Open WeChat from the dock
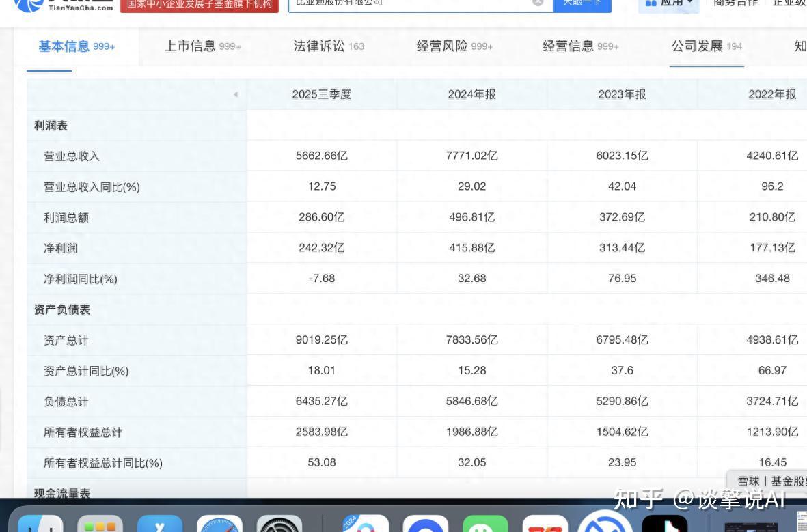Viewport: 807px width, 532px height. pos(485,524)
